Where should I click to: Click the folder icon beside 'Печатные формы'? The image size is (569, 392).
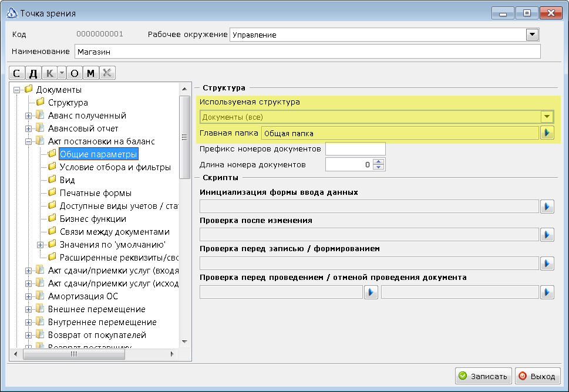click(x=52, y=192)
